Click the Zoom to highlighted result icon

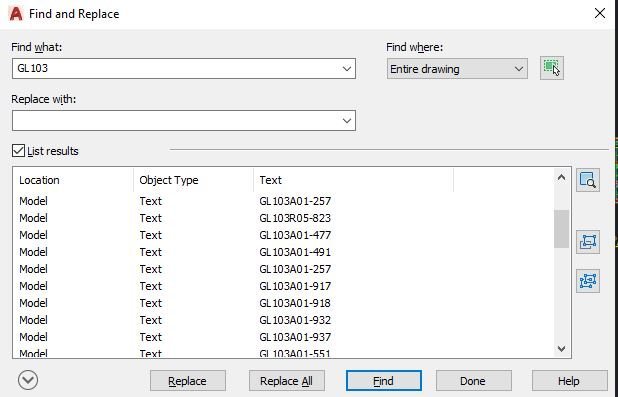588,180
